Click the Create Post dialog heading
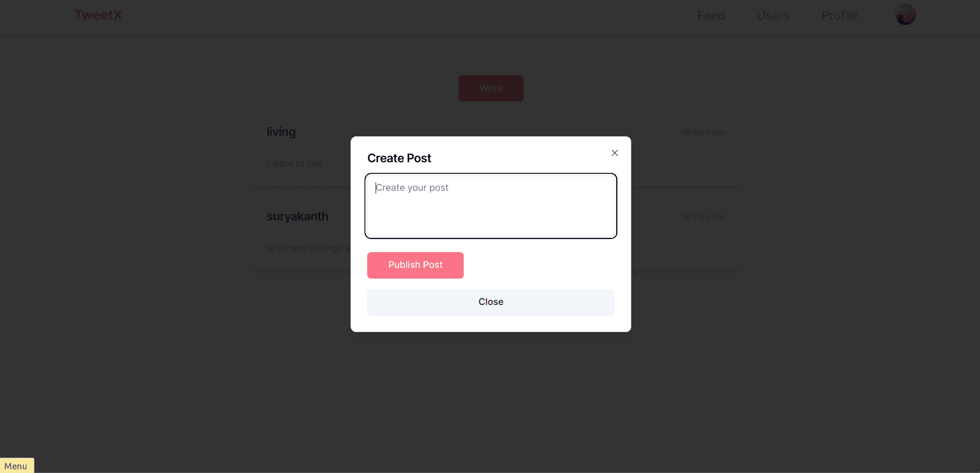This screenshot has height=473, width=980. pyautogui.click(x=399, y=158)
